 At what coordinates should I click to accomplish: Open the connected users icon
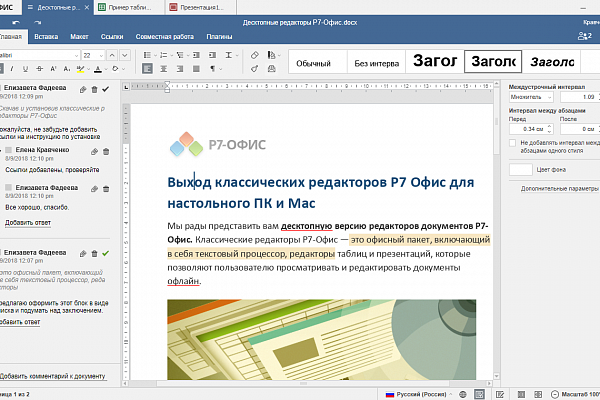pos(585,36)
